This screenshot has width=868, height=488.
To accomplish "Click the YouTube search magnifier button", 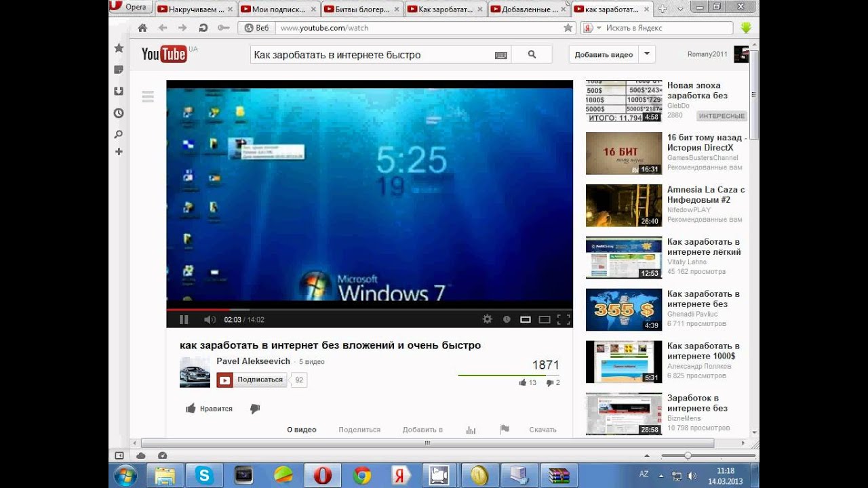I will [532, 55].
